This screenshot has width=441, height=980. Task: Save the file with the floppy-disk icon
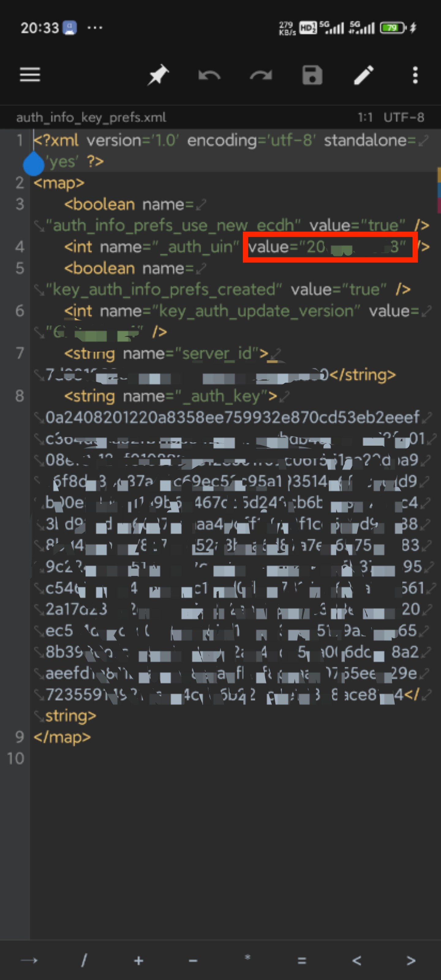[x=312, y=75]
